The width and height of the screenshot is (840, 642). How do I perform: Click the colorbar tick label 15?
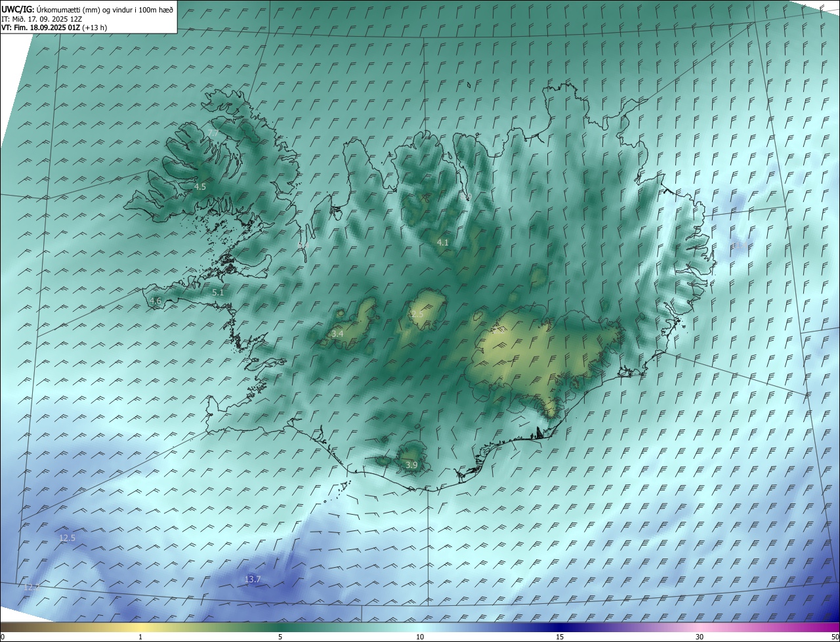pyautogui.click(x=560, y=637)
